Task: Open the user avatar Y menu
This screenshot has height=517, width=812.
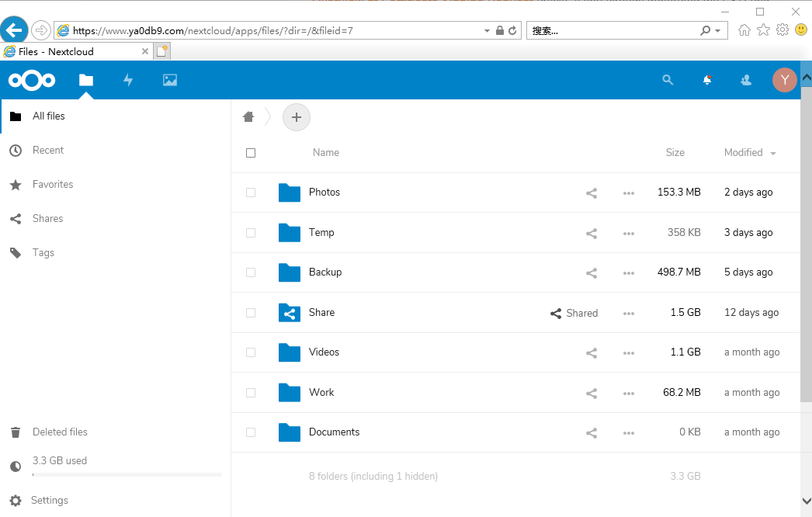Action: click(x=785, y=80)
